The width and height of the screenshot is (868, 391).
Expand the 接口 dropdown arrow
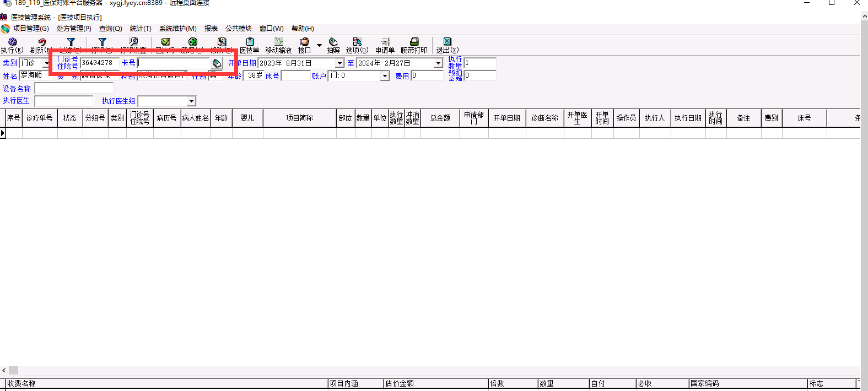(319, 45)
